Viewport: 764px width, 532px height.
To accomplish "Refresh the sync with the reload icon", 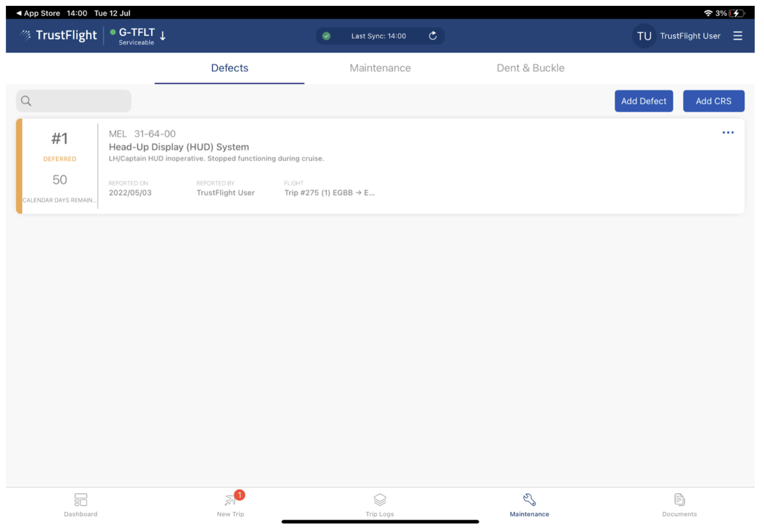I will click(433, 36).
